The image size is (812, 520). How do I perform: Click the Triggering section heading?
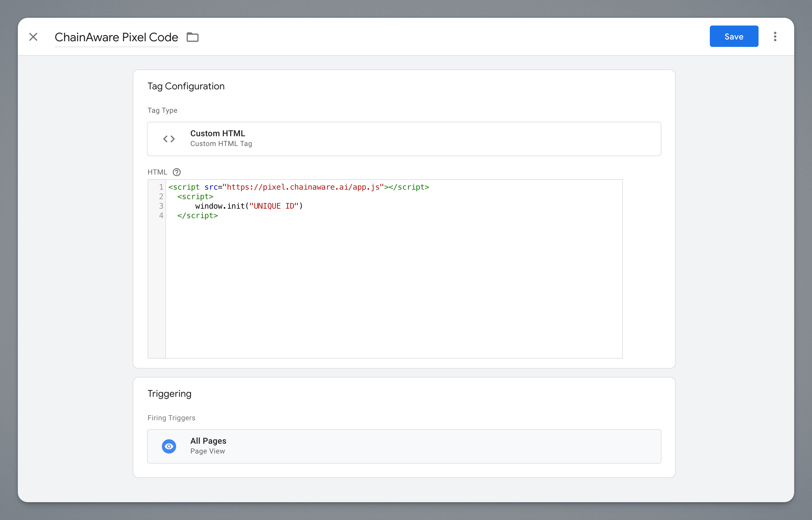pyautogui.click(x=170, y=394)
